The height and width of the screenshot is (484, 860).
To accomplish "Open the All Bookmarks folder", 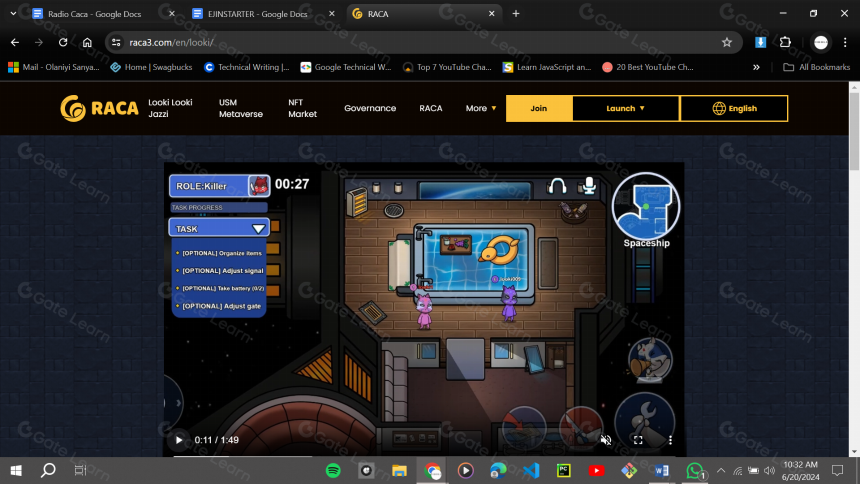I will [x=817, y=67].
